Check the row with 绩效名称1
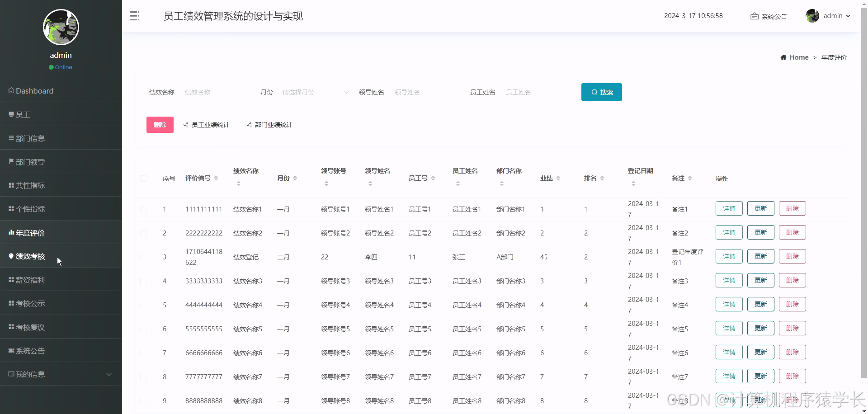Screen dimensions: 868x414 point(143,209)
